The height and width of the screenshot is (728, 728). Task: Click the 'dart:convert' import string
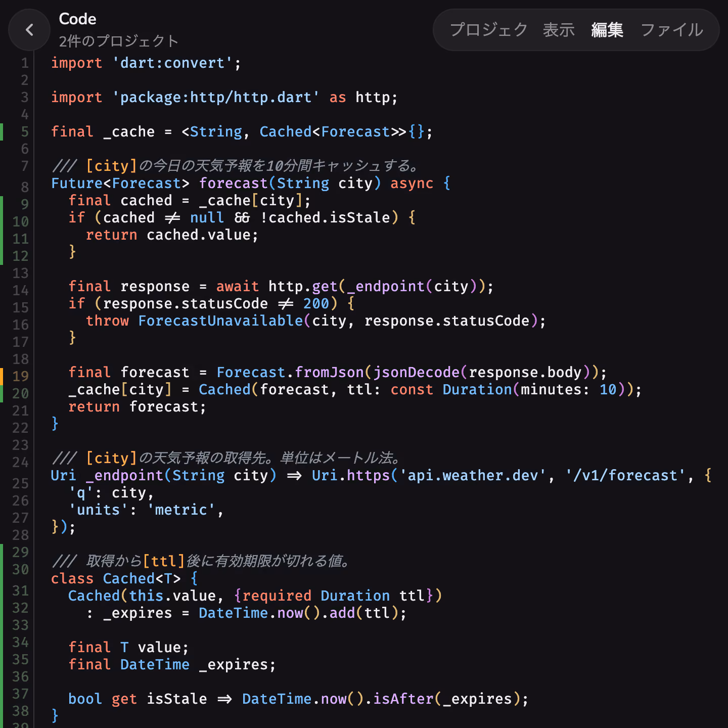click(172, 63)
